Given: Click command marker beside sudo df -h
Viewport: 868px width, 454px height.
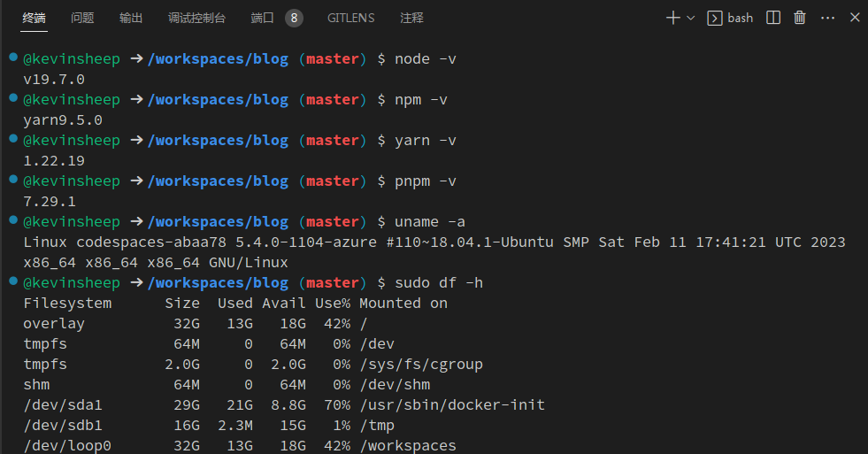Looking at the screenshot, I should [x=12, y=281].
